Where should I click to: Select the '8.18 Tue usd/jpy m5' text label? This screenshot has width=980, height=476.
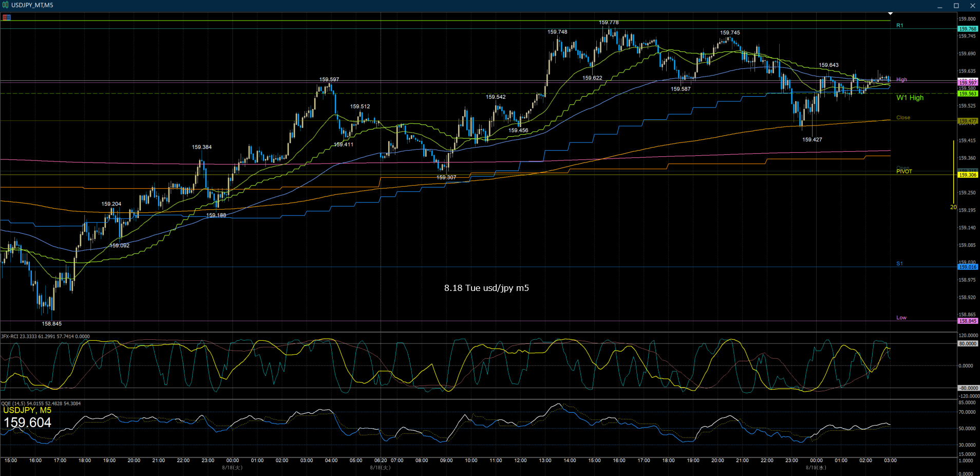coord(486,288)
